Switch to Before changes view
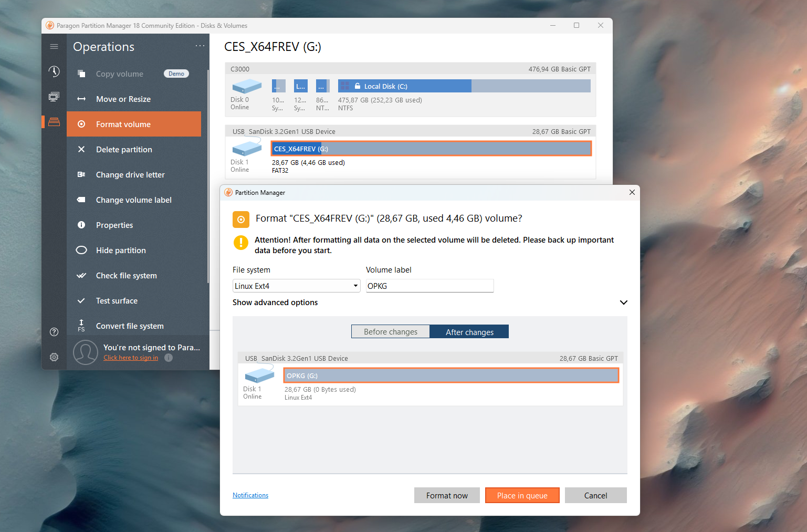This screenshot has height=532, width=807. [x=391, y=331]
